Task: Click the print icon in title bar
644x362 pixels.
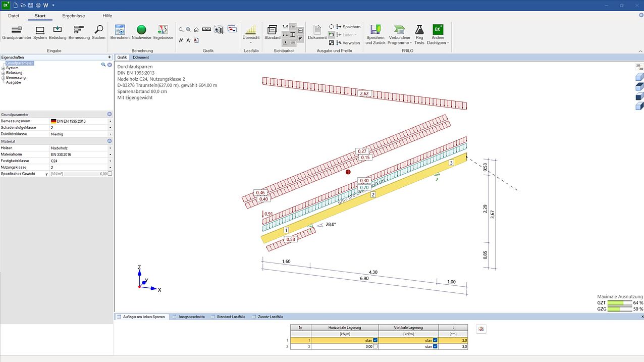Action: click(x=38, y=5)
